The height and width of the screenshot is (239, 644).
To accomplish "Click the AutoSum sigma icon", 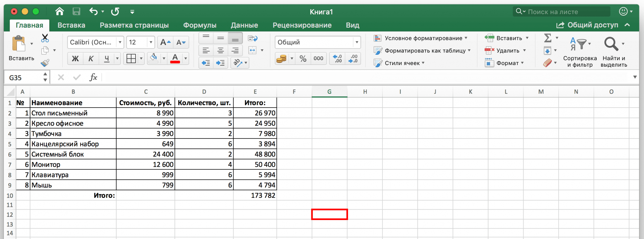I will coord(547,38).
